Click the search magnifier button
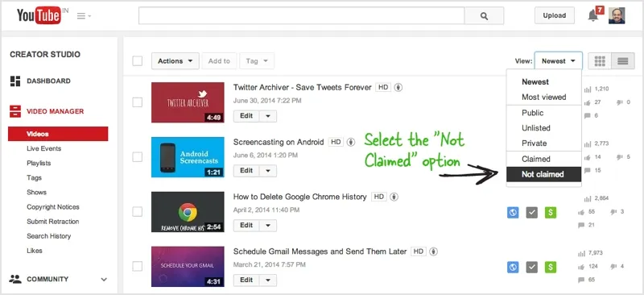Viewport: 644px width, 295px height. [x=485, y=16]
